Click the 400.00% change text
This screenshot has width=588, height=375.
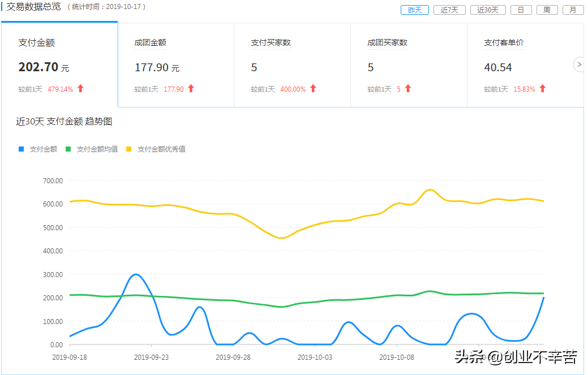pyautogui.click(x=293, y=89)
